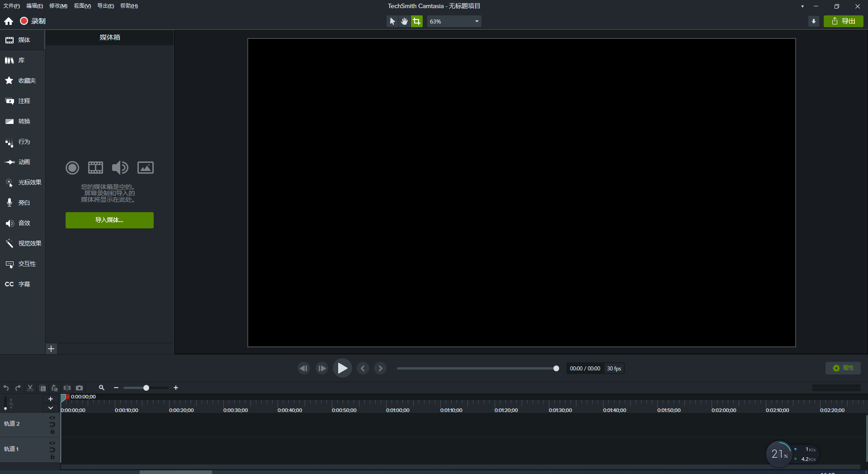Switch to the Pan (hand) tool
868x474 pixels.
click(404, 21)
